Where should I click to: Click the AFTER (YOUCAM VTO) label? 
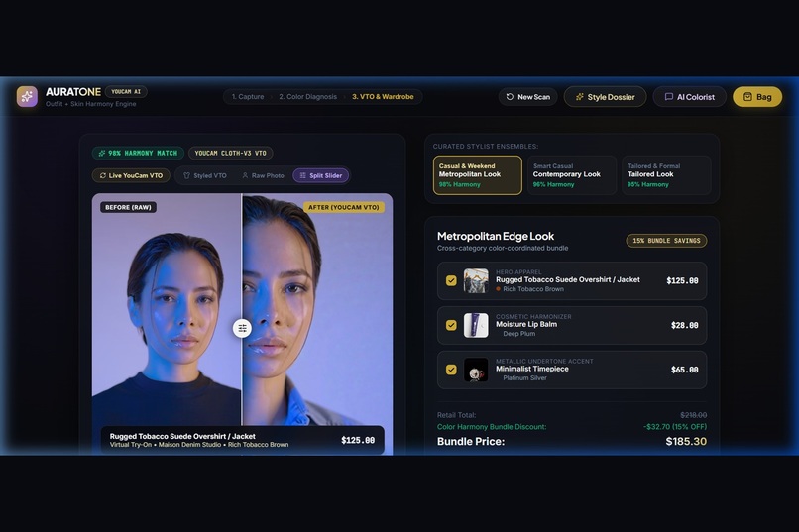pos(343,207)
